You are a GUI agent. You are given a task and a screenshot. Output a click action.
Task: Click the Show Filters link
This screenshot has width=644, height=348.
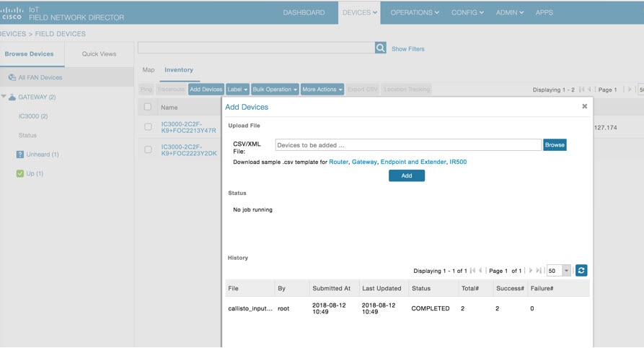click(x=408, y=48)
